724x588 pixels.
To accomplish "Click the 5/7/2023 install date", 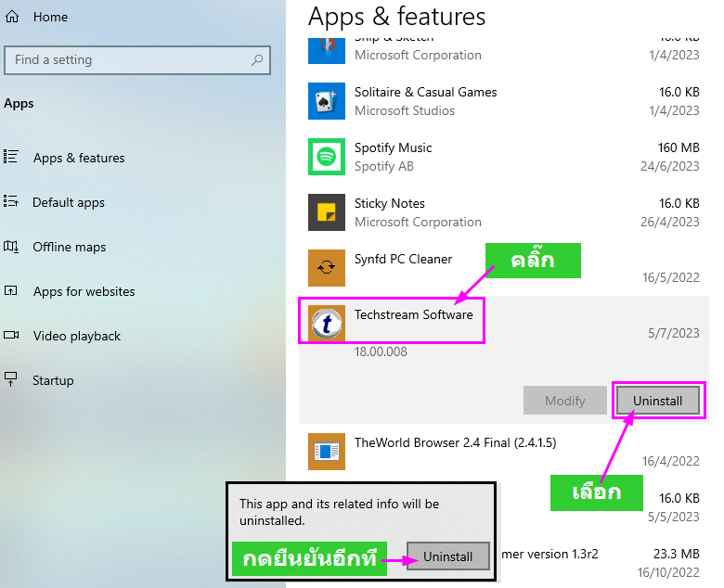I will pyautogui.click(x=674, y=333).
